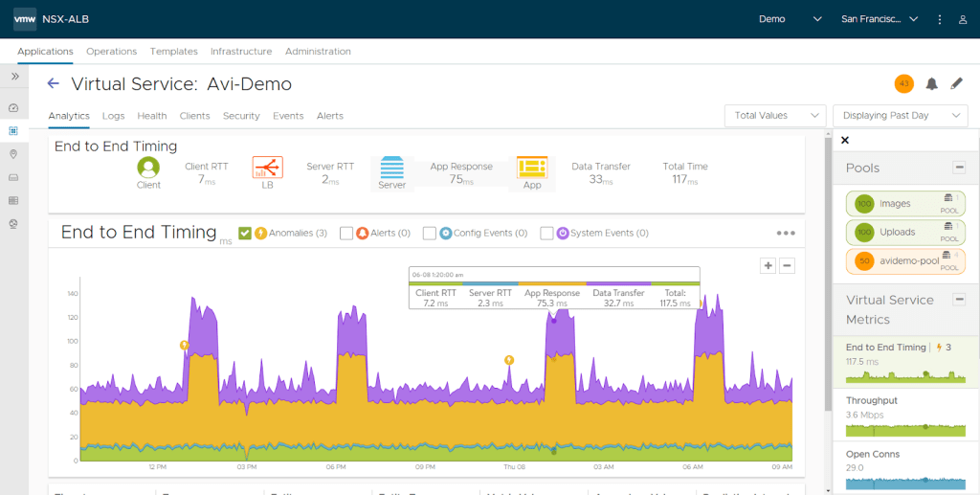Uncheck the Anomalies checkbox
980x495 pixels.
pos(245,233)
